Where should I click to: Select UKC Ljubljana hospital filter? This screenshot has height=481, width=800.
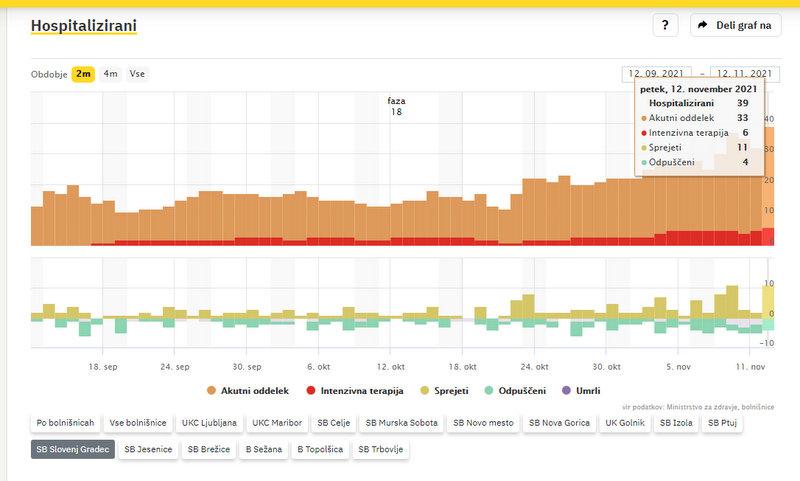coord(208,423)
